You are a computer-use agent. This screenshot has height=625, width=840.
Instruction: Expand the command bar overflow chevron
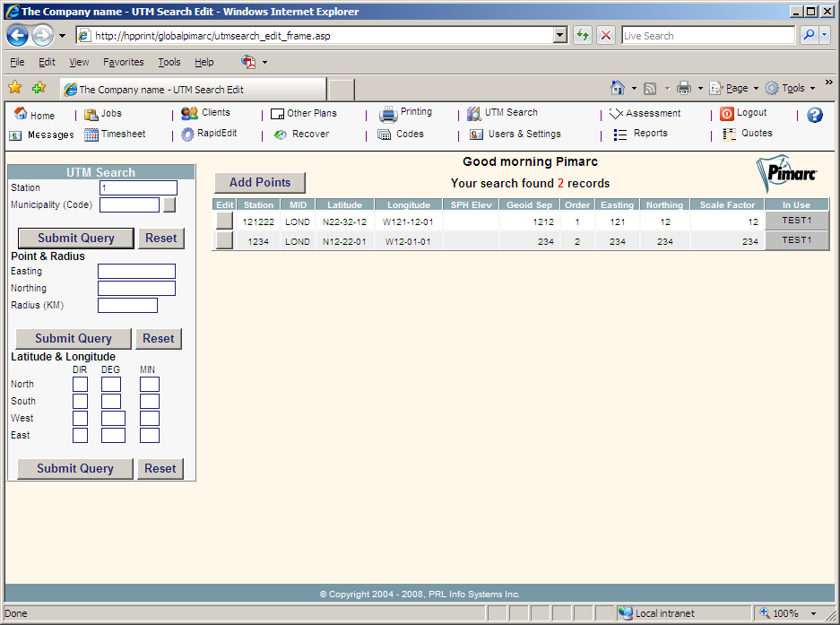point(828,82)
